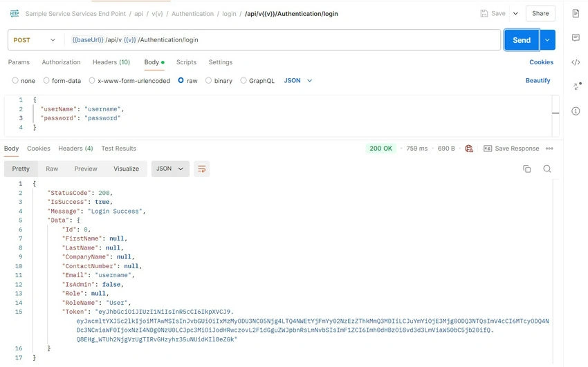Select the Raw response view
Screen dimensions: 588x367
point(52,169)
